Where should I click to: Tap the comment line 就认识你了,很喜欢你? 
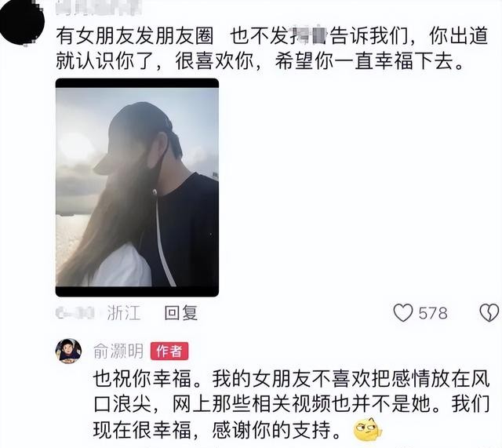pos(260,61)
